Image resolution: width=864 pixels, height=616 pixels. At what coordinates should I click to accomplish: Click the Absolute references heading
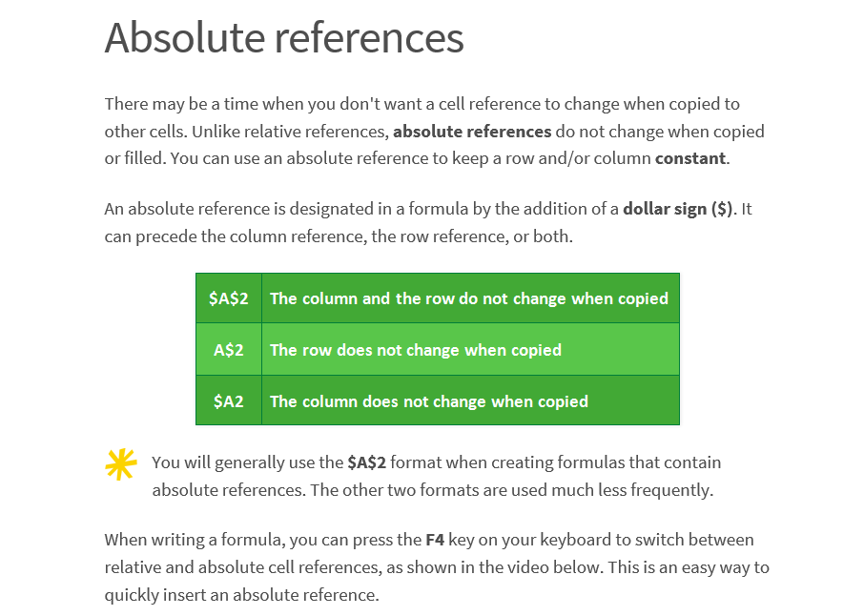[284, 37]
